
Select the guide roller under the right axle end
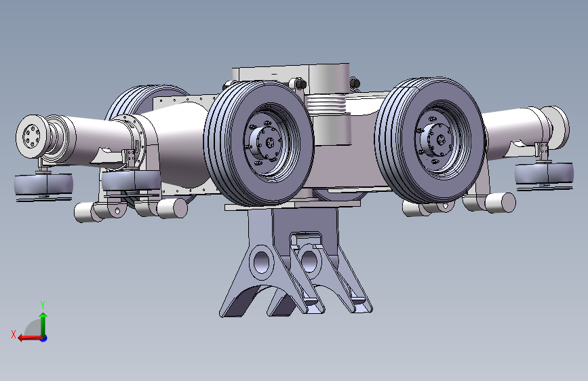544,174
